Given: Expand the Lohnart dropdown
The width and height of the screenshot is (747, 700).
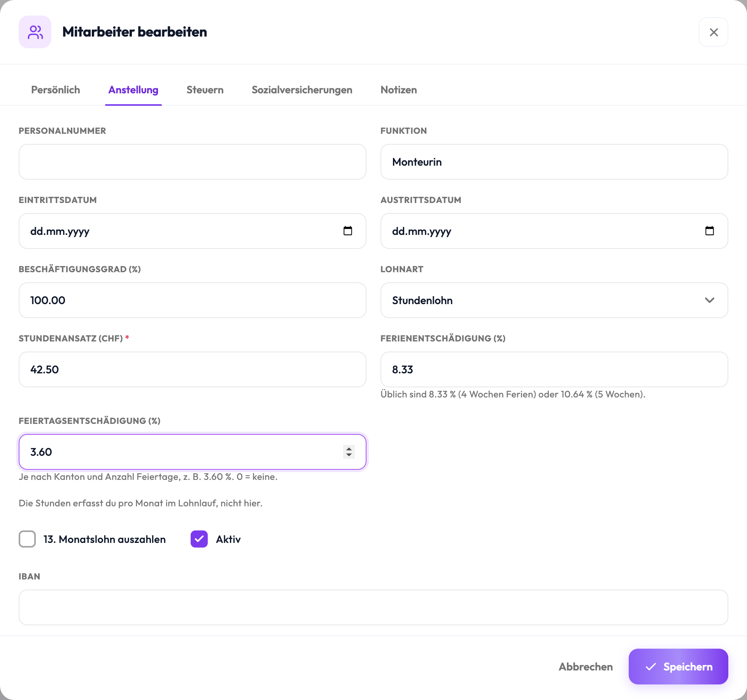Looking at the screenshot, I should point(554,300).
